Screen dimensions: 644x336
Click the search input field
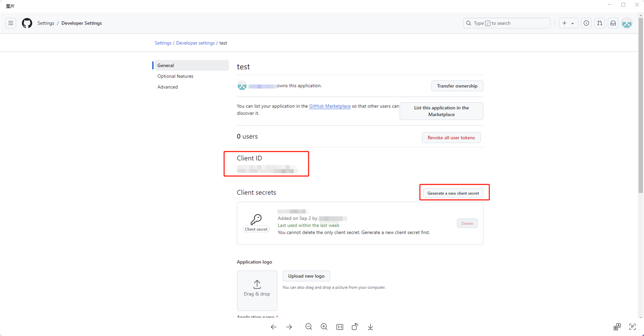point(506,23)
